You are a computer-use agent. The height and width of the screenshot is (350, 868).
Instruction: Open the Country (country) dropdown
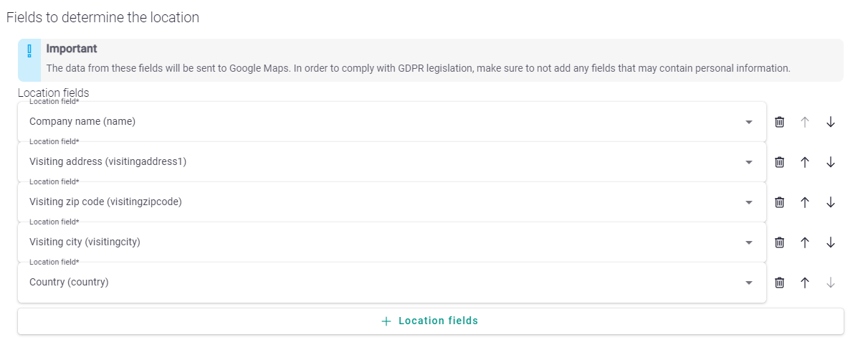[392, 283]
